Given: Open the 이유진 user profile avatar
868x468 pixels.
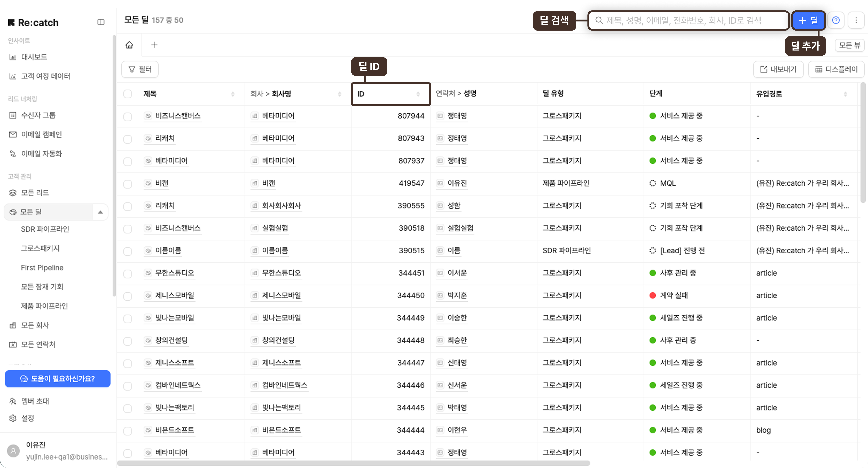Looking at the screenshot, I should click(14, 450).
